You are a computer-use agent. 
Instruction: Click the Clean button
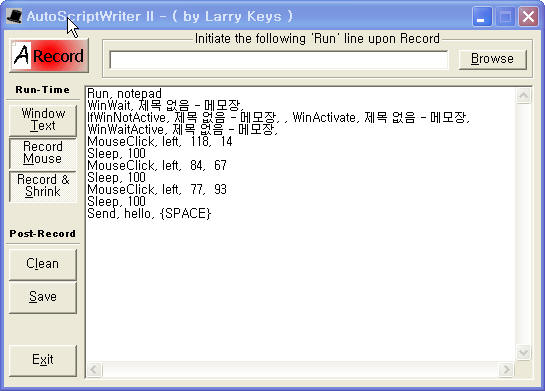(43, 264)
